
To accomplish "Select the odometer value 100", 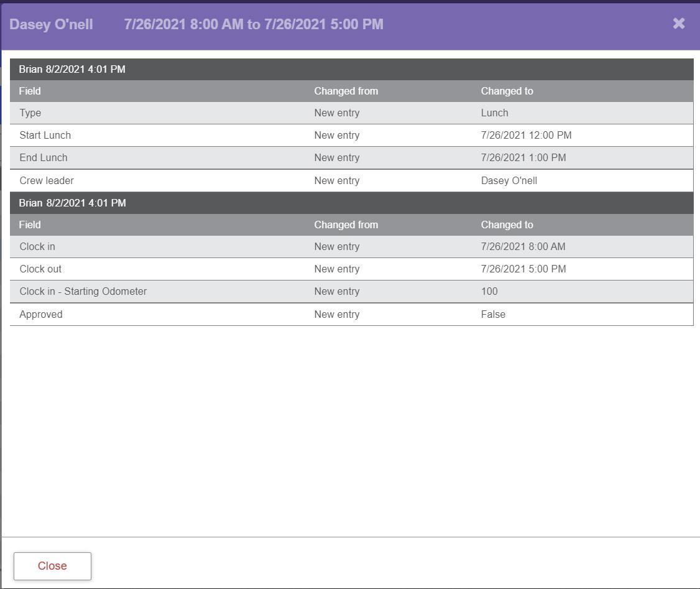I will point(489,292).
